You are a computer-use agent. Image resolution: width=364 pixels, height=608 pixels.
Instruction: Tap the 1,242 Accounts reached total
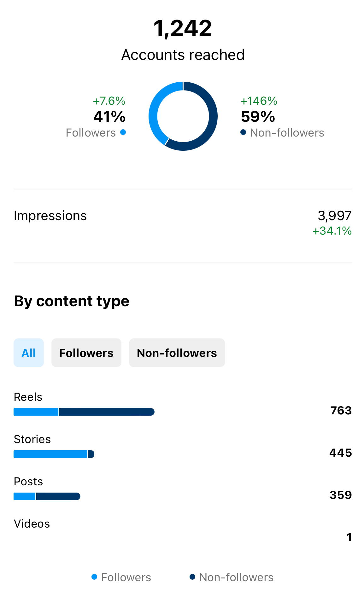pos(183,28)
